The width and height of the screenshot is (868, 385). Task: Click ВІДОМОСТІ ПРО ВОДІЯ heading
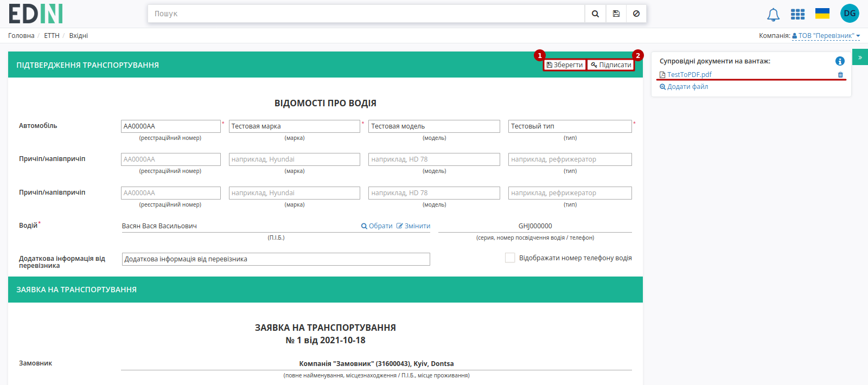[x=325, y=103]
